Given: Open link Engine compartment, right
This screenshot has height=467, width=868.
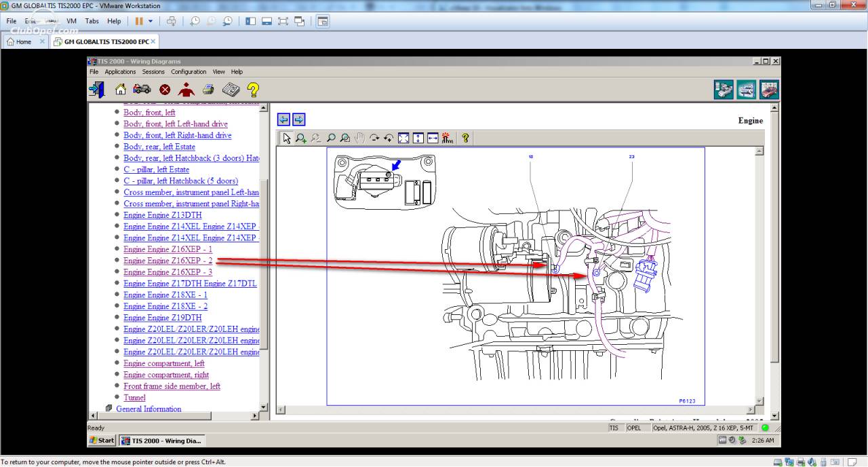Looking at the screenshot, I should click(x=166, y=375).
